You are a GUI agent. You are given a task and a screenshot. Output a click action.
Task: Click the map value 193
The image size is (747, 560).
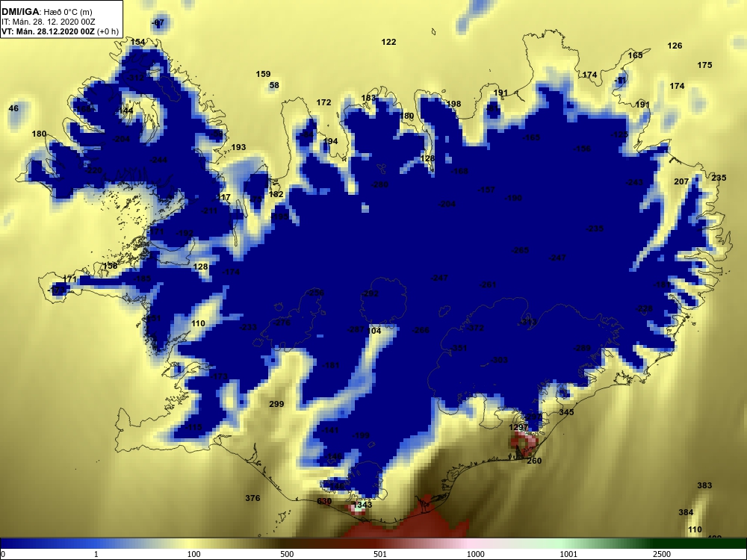tap(238, 147)
